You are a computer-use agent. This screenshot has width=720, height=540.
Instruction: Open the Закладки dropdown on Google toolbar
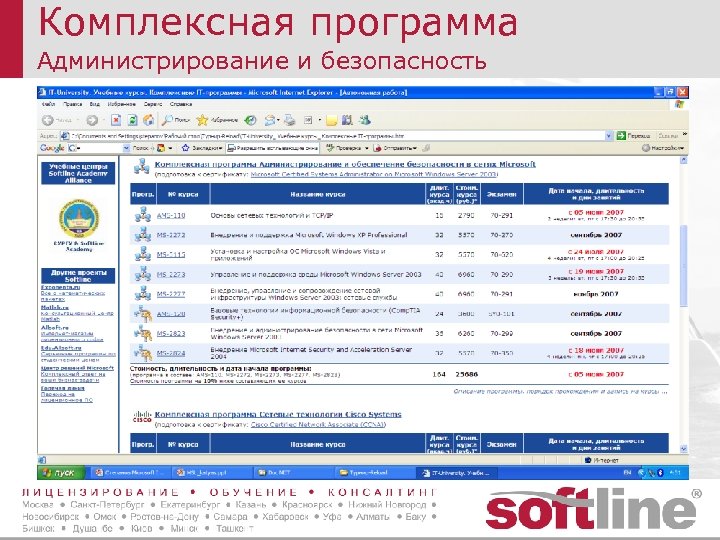click(x=202, y=148)
